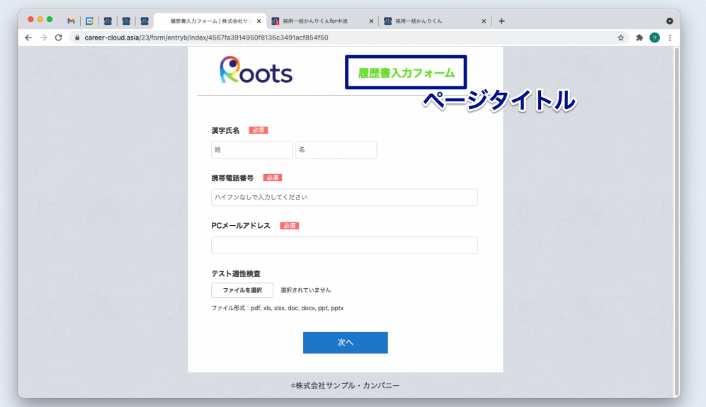The width and height of the screenshot is (706, 407).
Task: Click the red 必須 badge beside 携帯電話番号
Action: pyautogui.click(x=272, y=178)
